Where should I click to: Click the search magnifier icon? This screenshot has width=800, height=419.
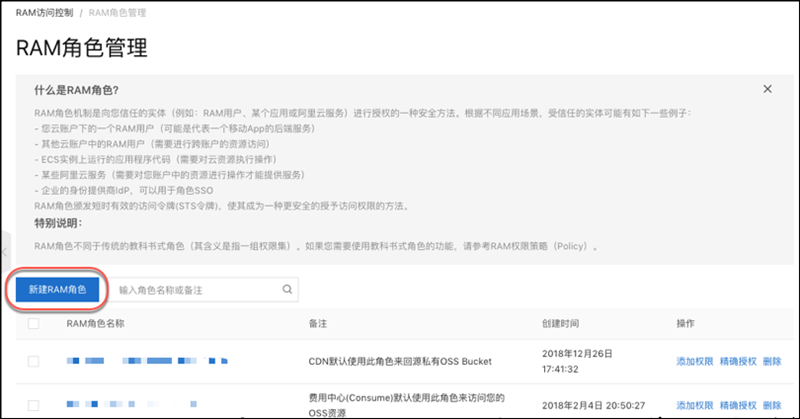(286, 289)
